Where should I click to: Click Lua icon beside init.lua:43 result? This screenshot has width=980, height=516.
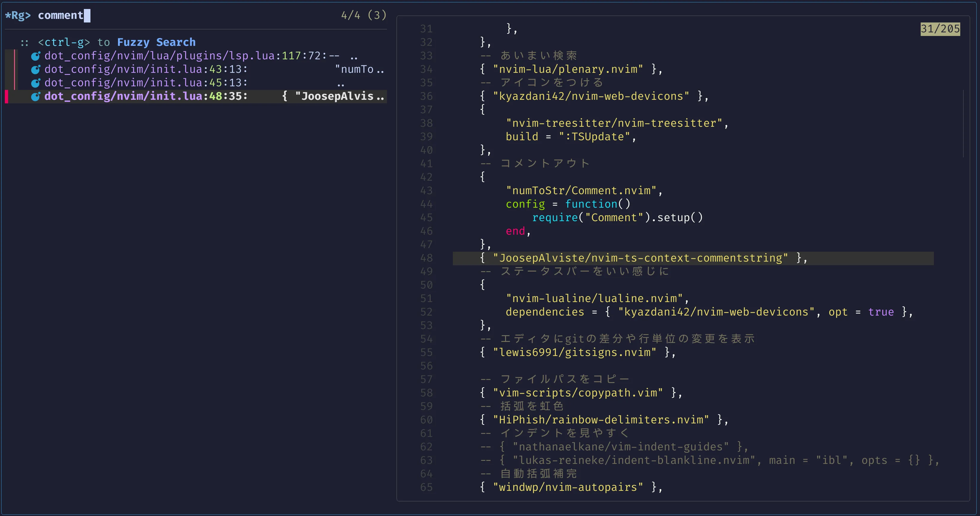(x=35, y=70)
